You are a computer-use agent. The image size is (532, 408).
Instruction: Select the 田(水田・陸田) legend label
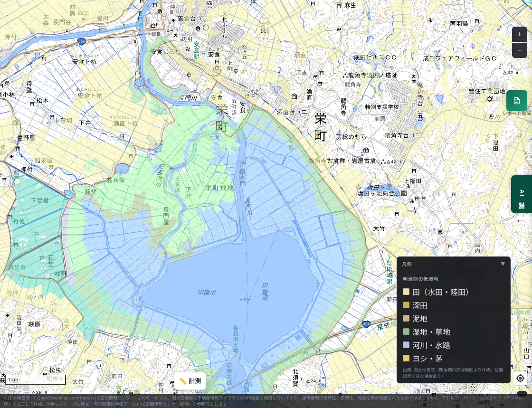point(440,292)
